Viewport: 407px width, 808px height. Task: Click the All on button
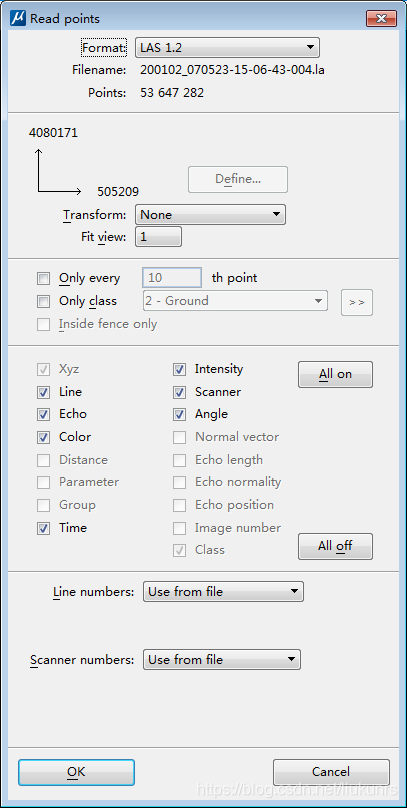[x=335, y=374]
